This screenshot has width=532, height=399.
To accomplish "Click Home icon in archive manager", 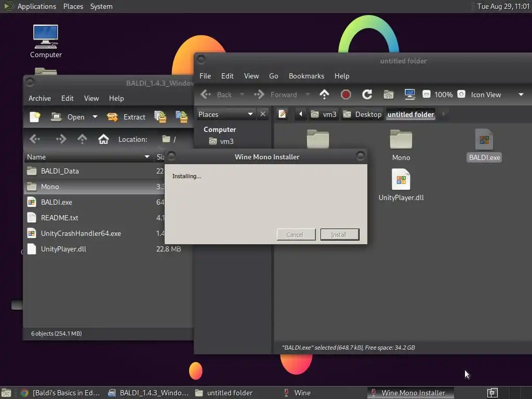I will 103,139.
